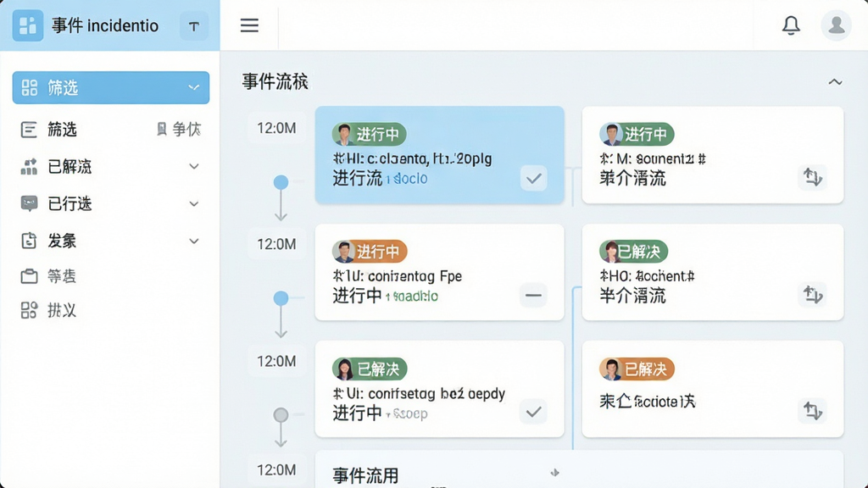Click the 事件流 section heading
868x488 pixels.
275,82
